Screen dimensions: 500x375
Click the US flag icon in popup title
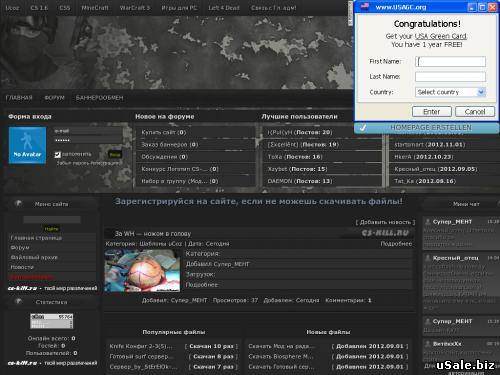point(365,6)
